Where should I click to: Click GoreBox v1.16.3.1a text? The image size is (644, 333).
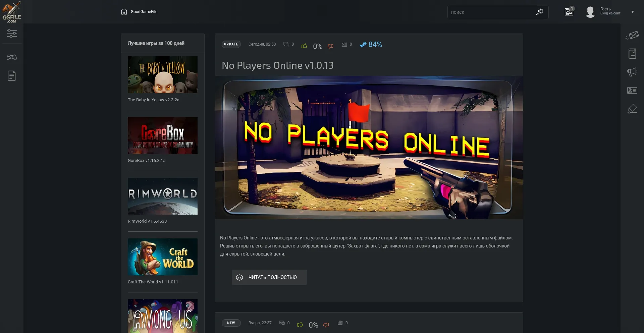point(147,161)
